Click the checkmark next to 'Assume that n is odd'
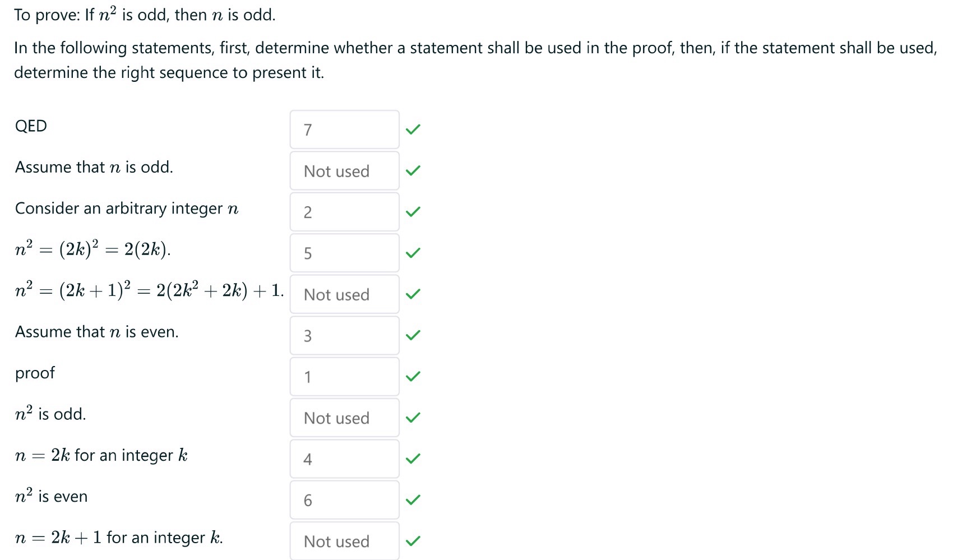 pos(414,171)
